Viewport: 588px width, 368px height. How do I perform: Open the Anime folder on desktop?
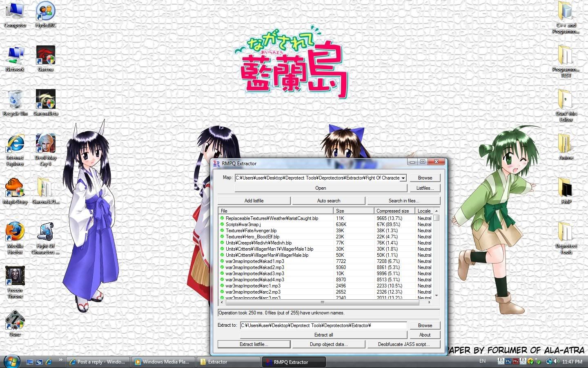(566, 147)
